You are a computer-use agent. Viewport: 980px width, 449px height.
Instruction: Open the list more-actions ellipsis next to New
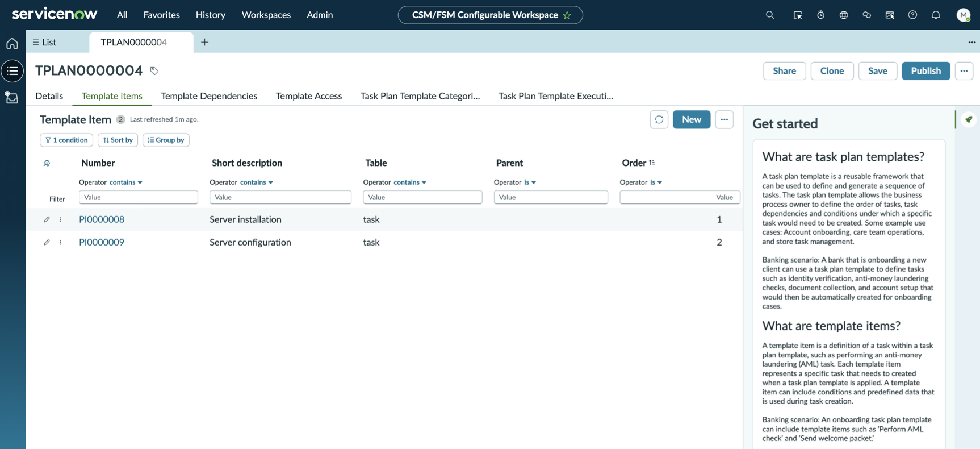pos(724,119)
